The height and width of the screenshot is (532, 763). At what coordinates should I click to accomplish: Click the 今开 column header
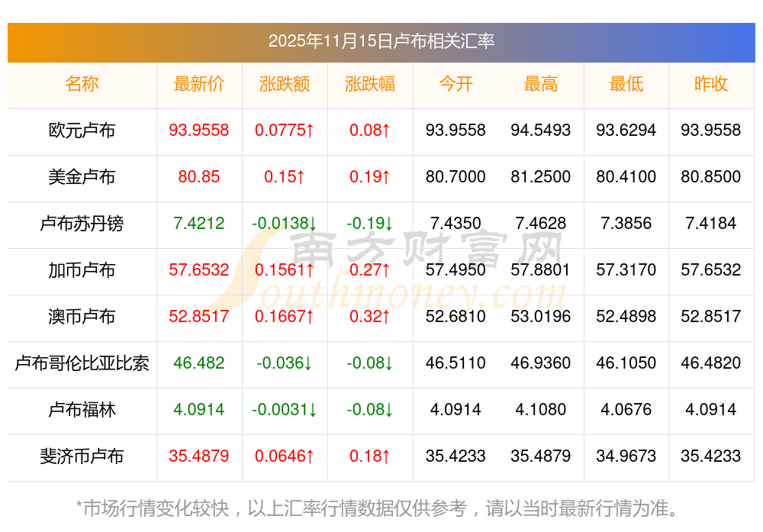pyautogui.click(x=456, y=84)
